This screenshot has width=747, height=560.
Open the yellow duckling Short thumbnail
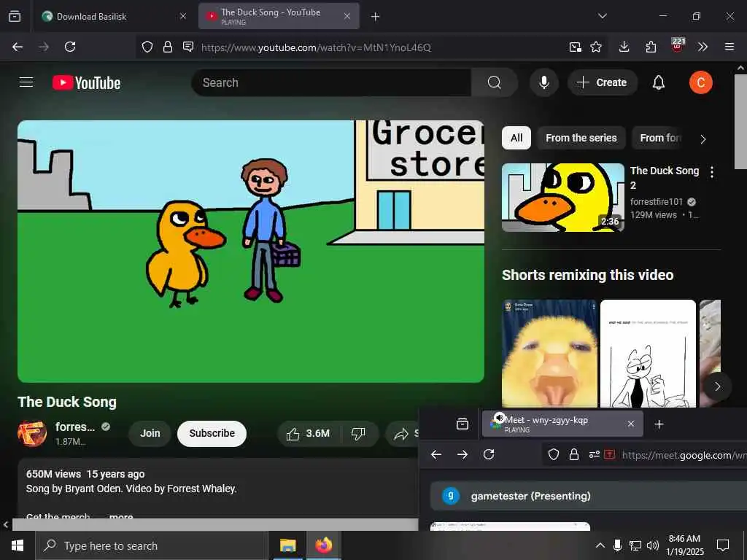click(x=550, y=354)
